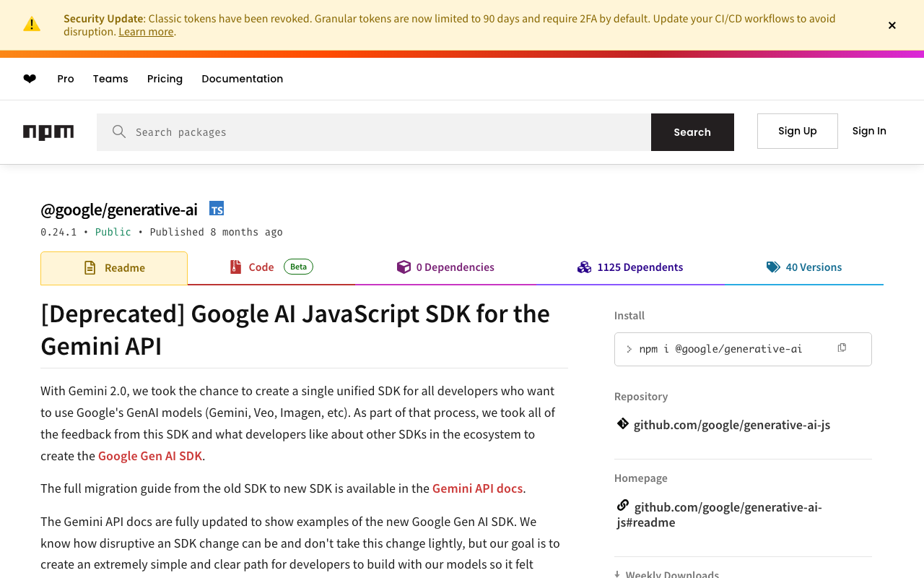The image size is (924, 578).
Task: Follow the Google Gen AI SDK link
Action: 150,456
